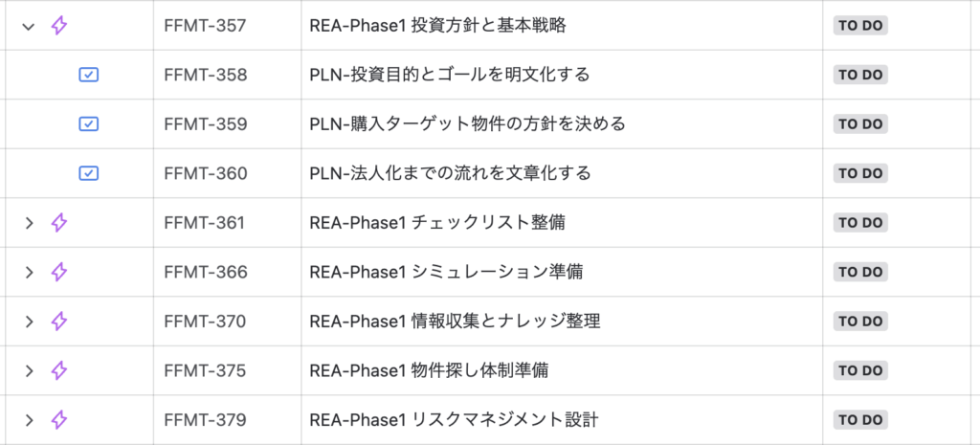
Task: Collapse the FFMT-357 epic row
Action: click(28, 26)
